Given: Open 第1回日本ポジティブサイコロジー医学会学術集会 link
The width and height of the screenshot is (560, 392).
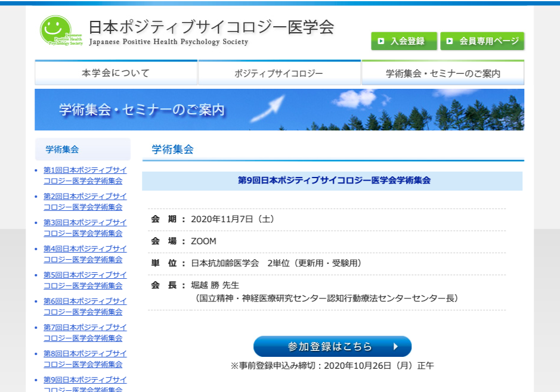Looking at the screenshot, I should pos(85,176).
